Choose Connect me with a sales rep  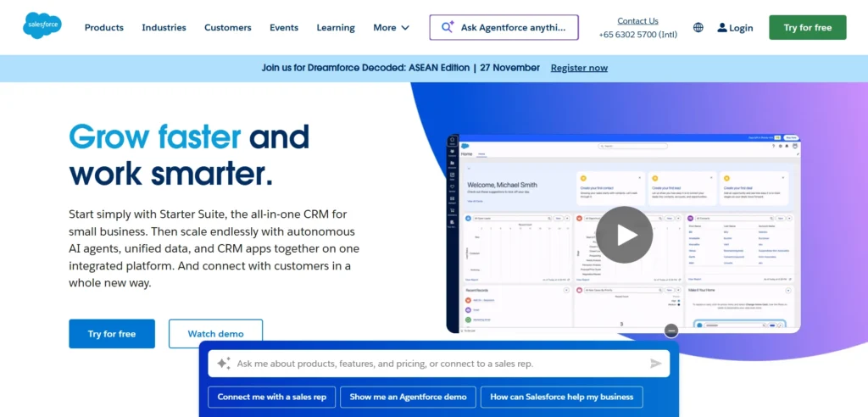tap(272, 397)
